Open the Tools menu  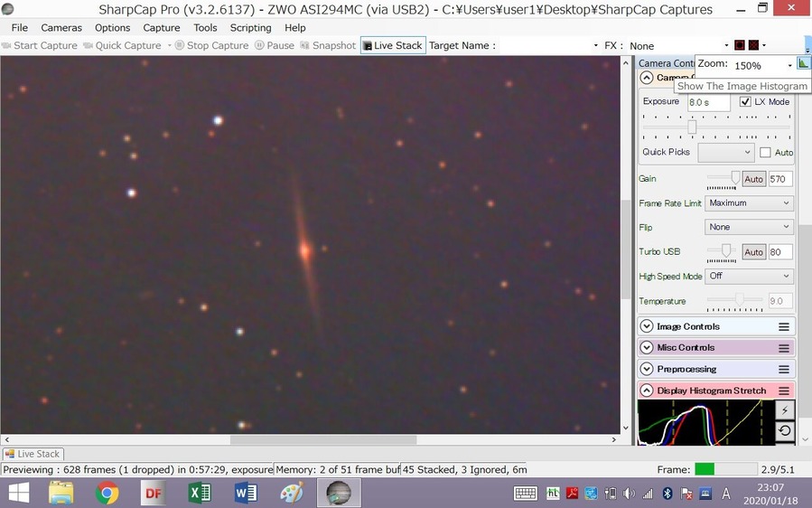205,27
